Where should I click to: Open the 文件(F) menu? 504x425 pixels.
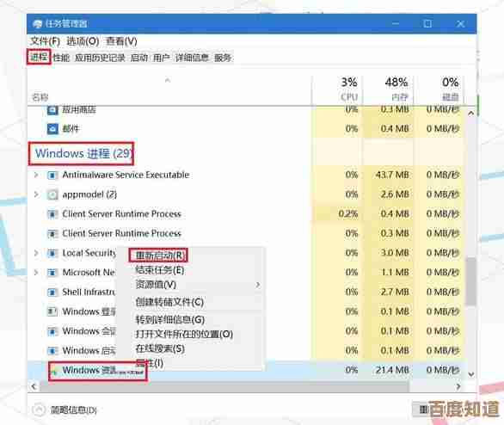coord(45,41)
